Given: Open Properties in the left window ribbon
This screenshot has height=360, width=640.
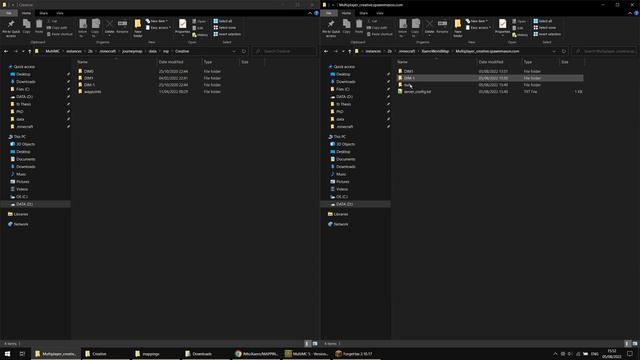Looking at the screenshot, I should click(182, 26).
